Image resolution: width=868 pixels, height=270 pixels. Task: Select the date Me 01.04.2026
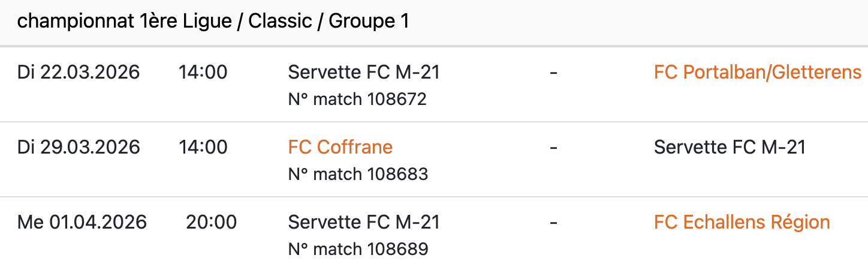(x=82, y=223)
